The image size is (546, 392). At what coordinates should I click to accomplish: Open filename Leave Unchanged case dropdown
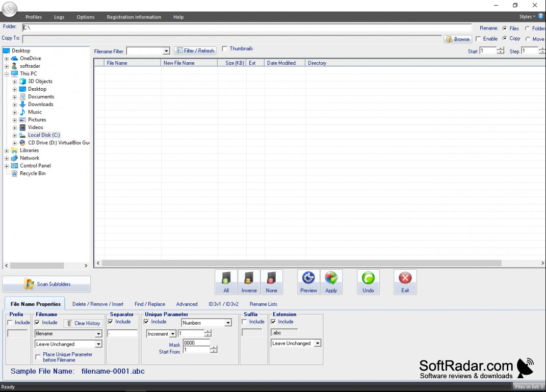(x=98, y=344)
